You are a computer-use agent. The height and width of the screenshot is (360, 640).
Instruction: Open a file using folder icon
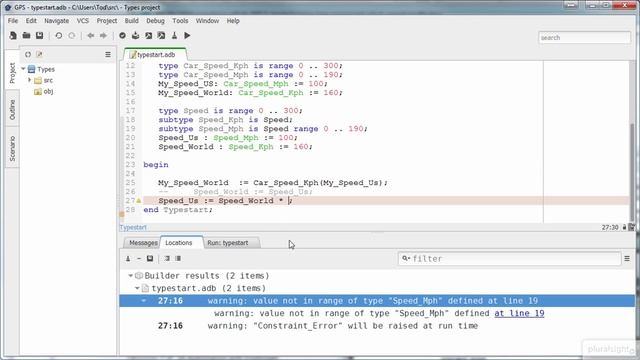point(26,36)
